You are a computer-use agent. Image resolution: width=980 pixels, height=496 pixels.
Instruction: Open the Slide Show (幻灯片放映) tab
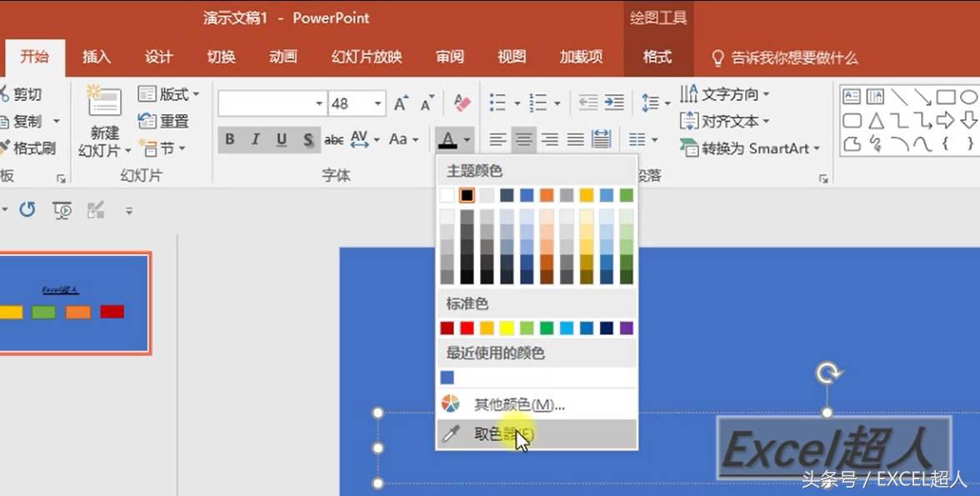coord(367,57)
